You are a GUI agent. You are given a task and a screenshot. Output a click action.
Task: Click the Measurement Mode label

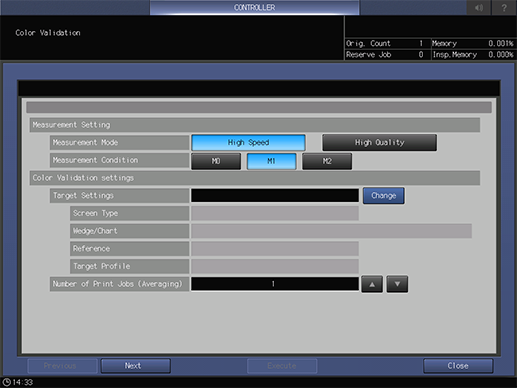119,143
